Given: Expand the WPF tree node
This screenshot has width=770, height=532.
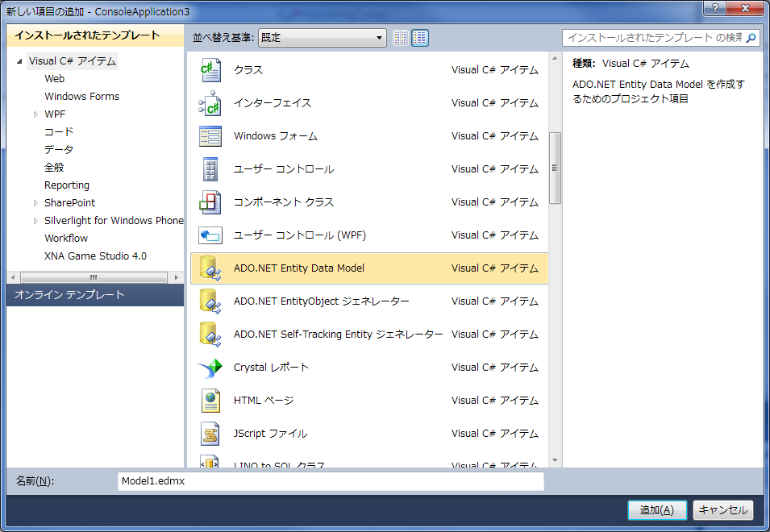Looking at the screenshot, I should 35,114.
